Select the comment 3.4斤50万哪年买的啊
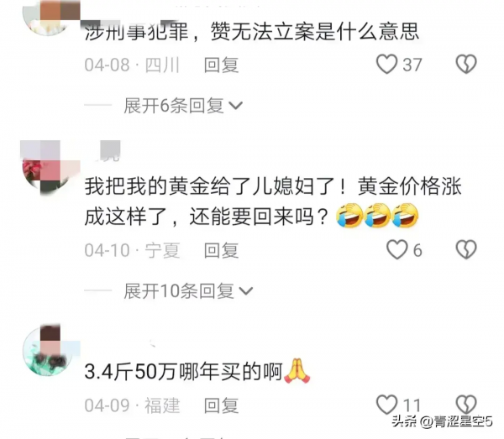 click(197, 371)
